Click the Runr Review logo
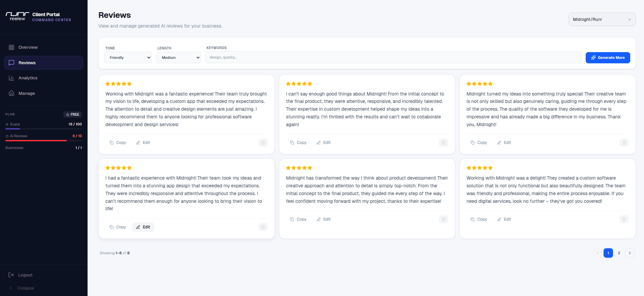 point(17,16)
